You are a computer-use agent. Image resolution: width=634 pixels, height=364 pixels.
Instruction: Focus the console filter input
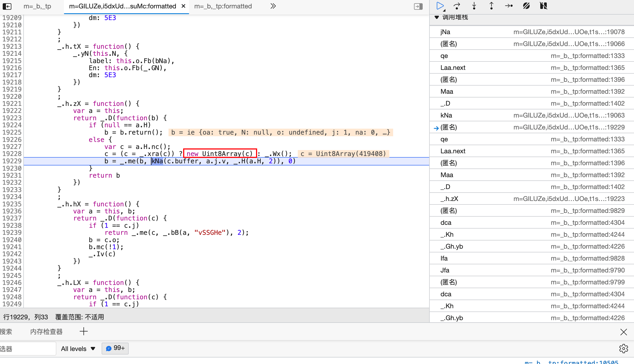click(28, 349)
